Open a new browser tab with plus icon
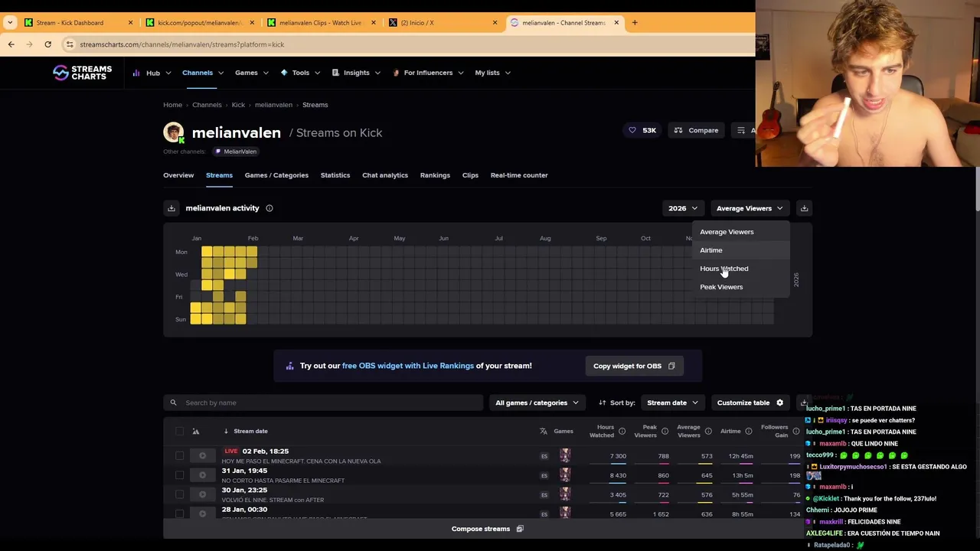The width and height of the screenshot is (980, 551). pos(635,22)
